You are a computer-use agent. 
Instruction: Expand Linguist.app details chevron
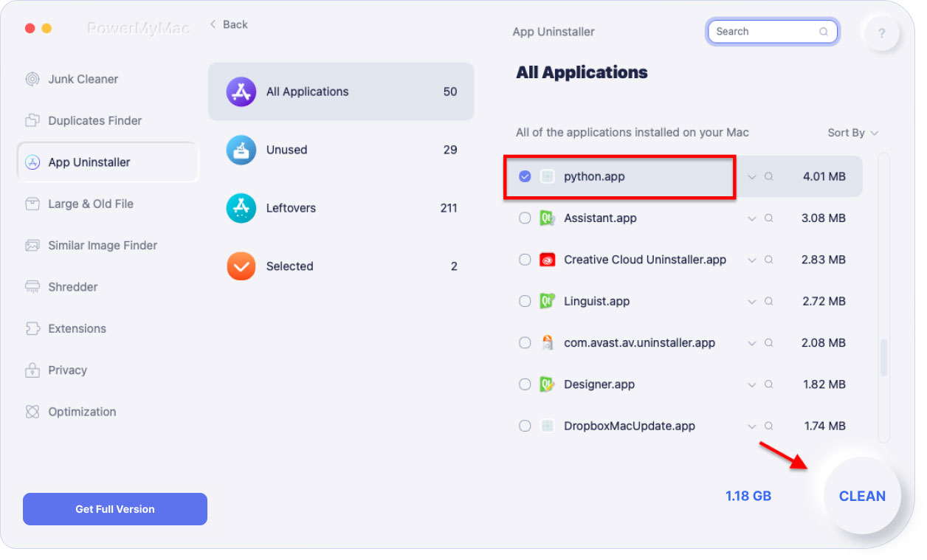click(752, 302)
